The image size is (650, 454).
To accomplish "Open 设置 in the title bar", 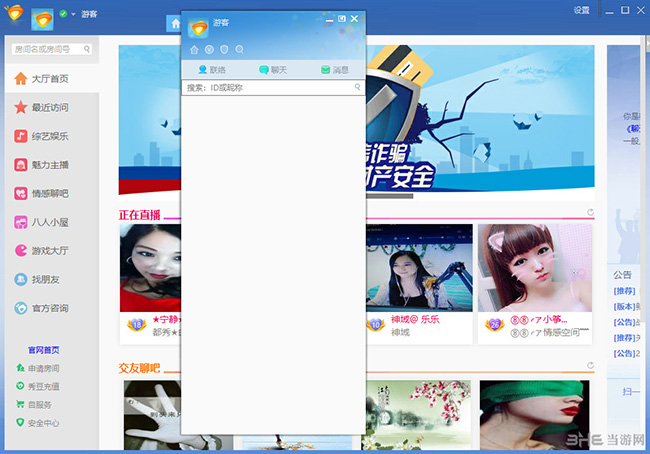I will tap(581, 9).
